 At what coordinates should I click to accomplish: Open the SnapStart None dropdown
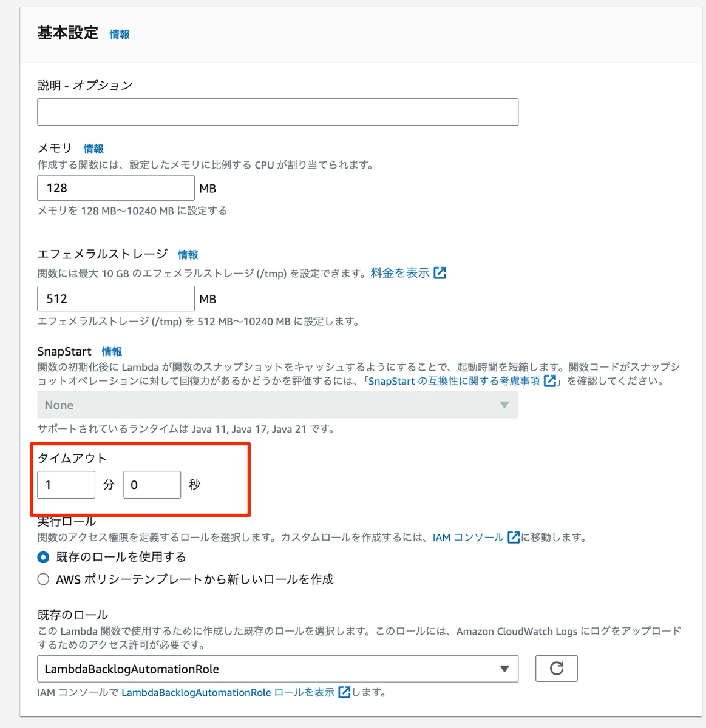click(x=277, y=405)
